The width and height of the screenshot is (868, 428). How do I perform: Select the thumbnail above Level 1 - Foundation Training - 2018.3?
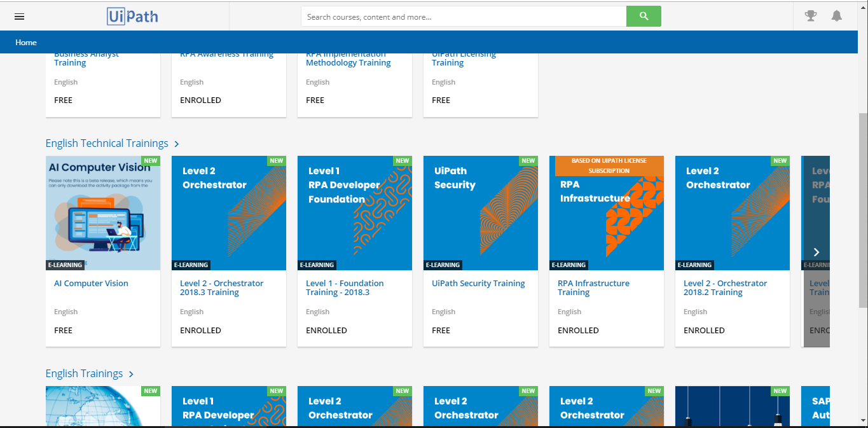pyautogui.click(x=355, y=213)
